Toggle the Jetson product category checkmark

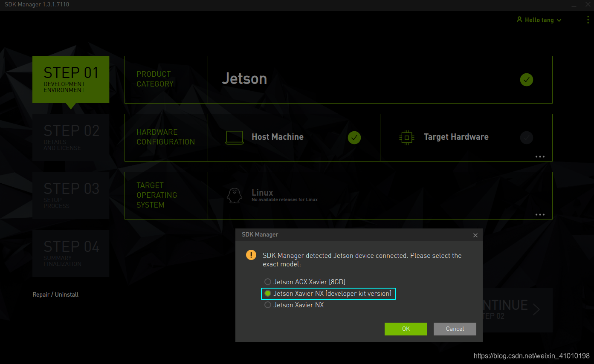[x=527, y=80]
